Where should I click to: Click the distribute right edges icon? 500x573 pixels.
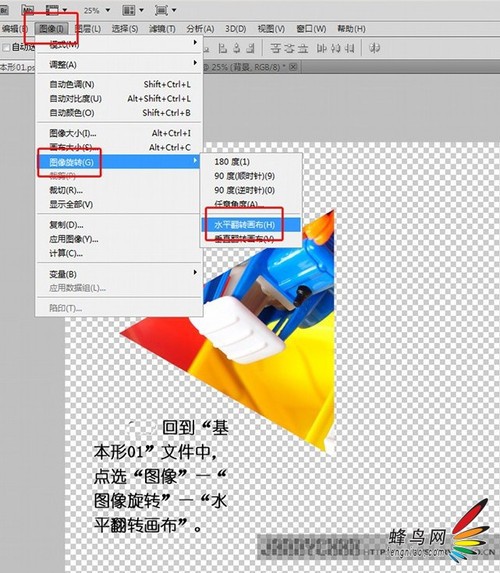pyautogui.click(x=349, y=48)
